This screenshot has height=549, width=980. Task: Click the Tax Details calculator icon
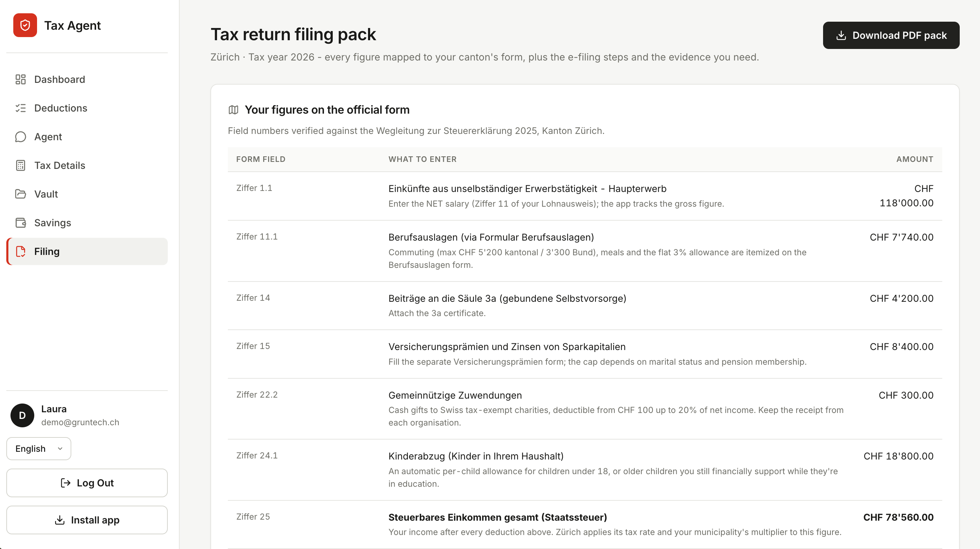pos(21,165)
